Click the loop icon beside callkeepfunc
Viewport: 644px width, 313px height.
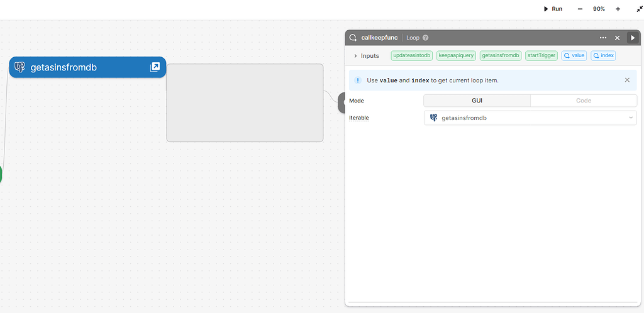click(x=353, y=38)
